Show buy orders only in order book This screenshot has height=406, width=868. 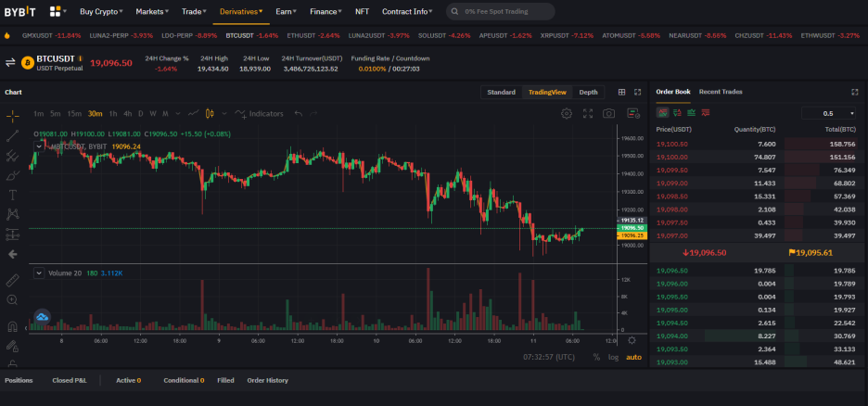click(x=692, y=113)
